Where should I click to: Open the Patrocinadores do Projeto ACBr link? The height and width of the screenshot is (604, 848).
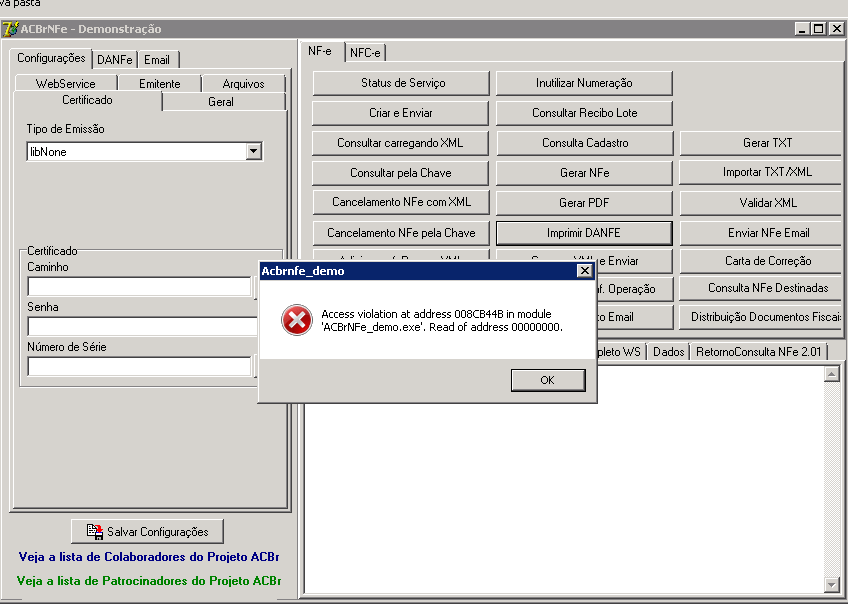click(x=149, y=581)
